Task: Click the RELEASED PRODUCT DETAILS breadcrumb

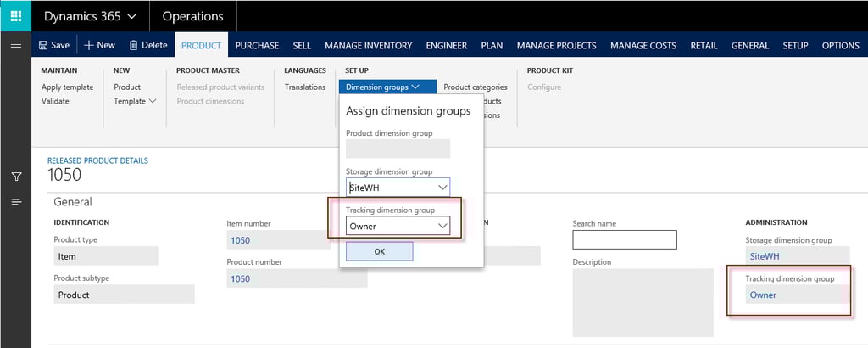Action: [97, 160]
